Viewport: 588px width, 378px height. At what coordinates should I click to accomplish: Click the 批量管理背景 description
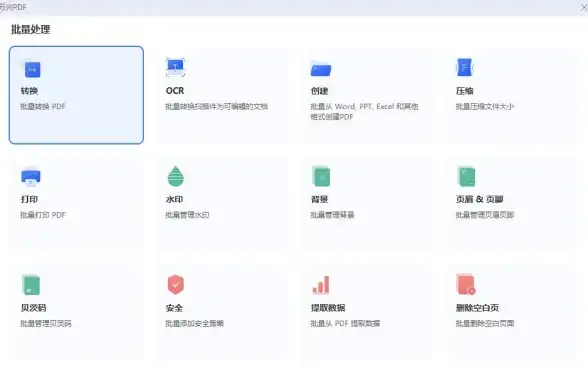pos(332,215)
